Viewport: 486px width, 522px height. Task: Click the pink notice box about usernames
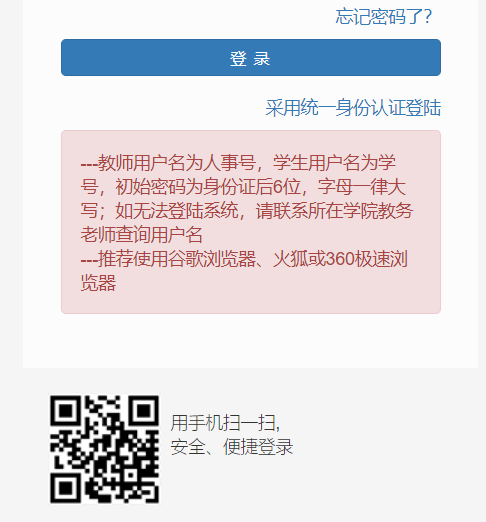pos(251,222)
